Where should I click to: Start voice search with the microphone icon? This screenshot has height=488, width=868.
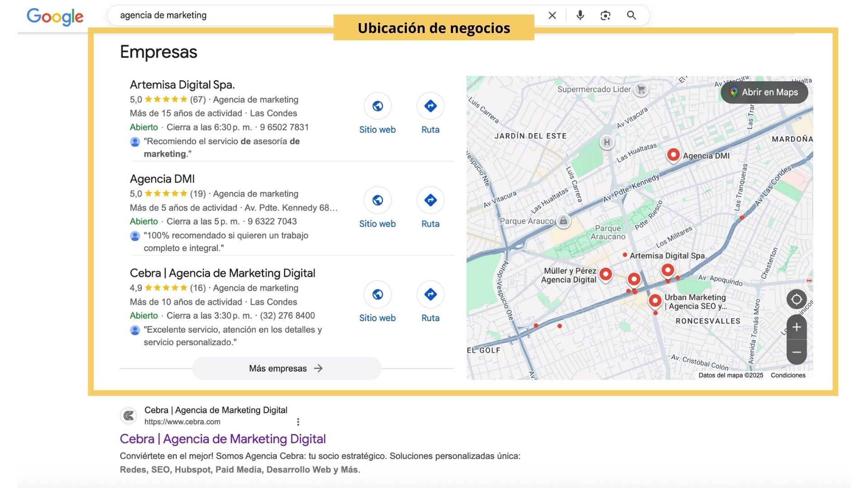point(580,15)
